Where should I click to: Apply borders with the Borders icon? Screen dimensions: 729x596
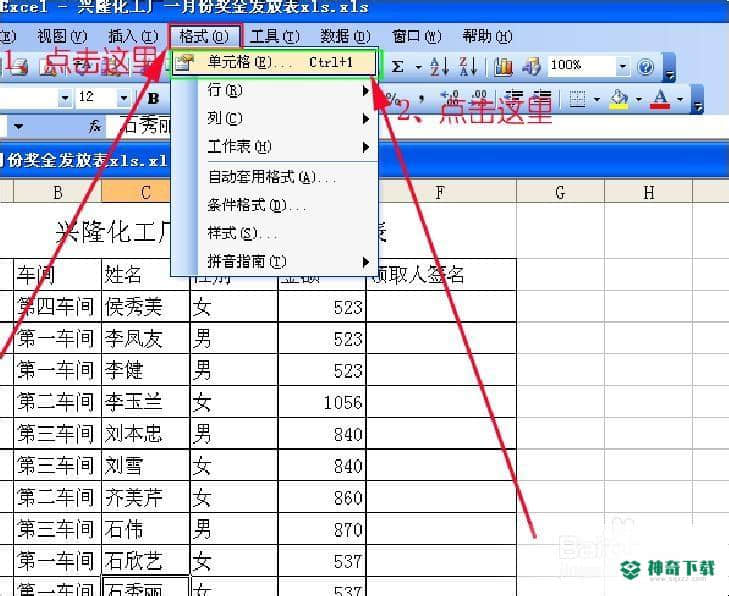(577, 99)
